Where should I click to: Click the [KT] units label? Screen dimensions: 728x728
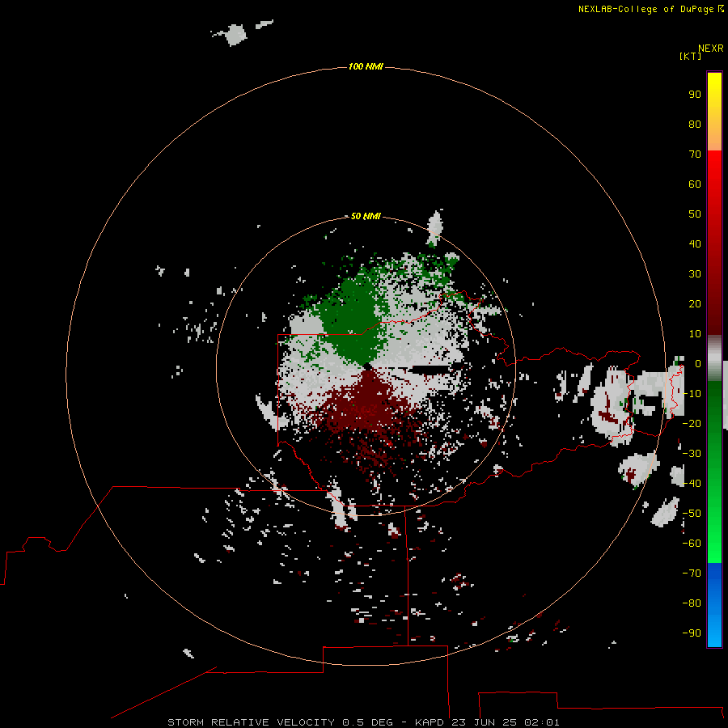click(690, 56)
